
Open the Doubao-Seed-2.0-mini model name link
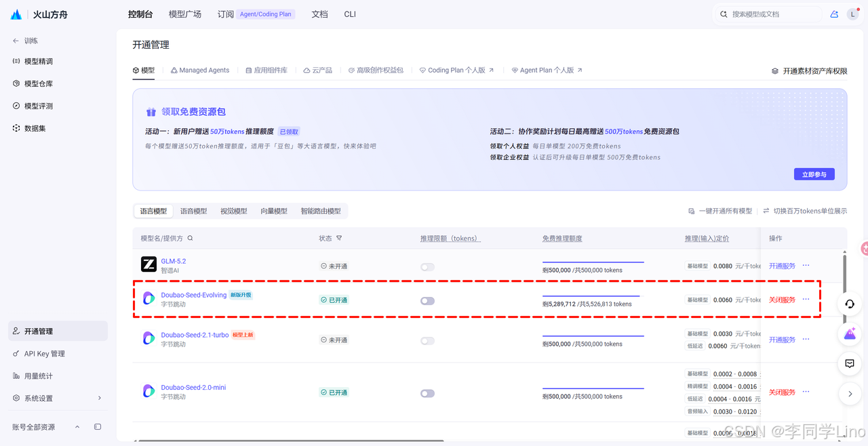click(193, 388)
